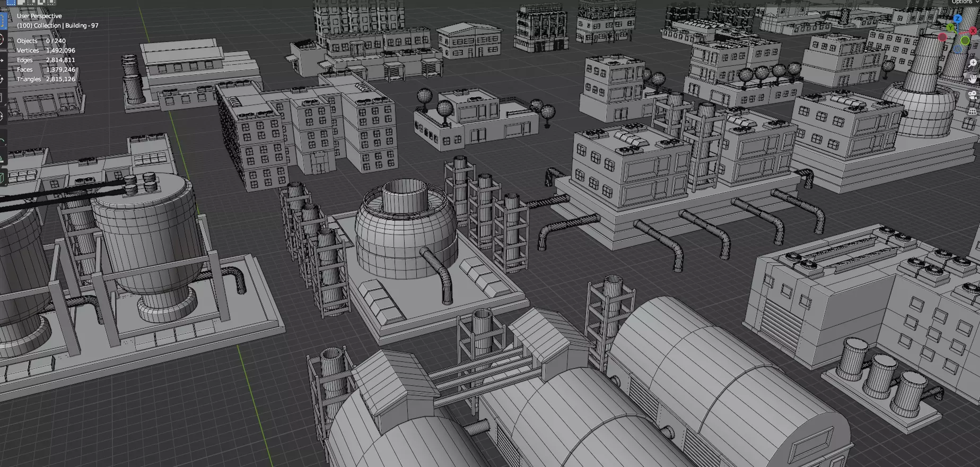980x467 pixels.
Task: Click the Faces value '1,379,246'
Action: point(60,70)
